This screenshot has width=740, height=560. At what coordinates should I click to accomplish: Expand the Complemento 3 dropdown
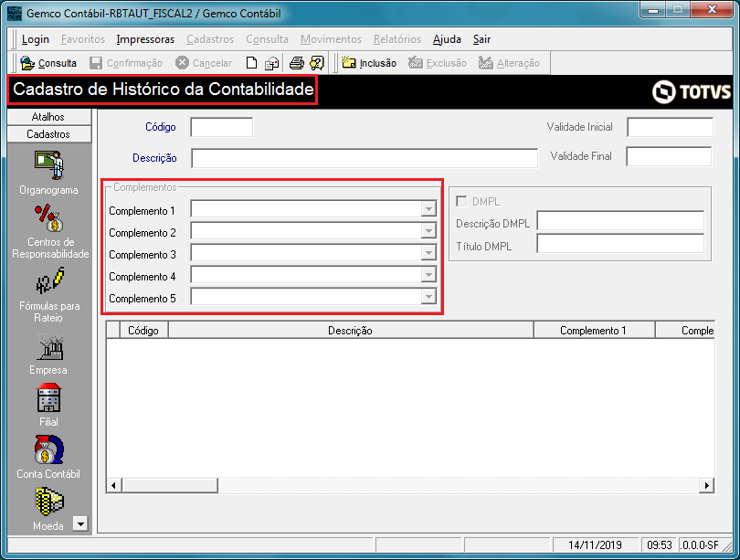[428, 253]
